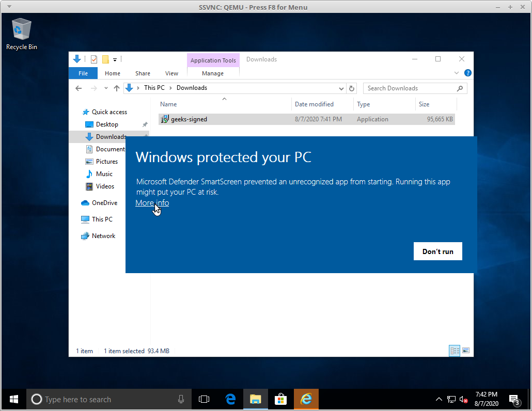Screen dimensions: 532x411
Task: Go back using the Back arrow
Action: pyautogui.click(x=79, y=88)
